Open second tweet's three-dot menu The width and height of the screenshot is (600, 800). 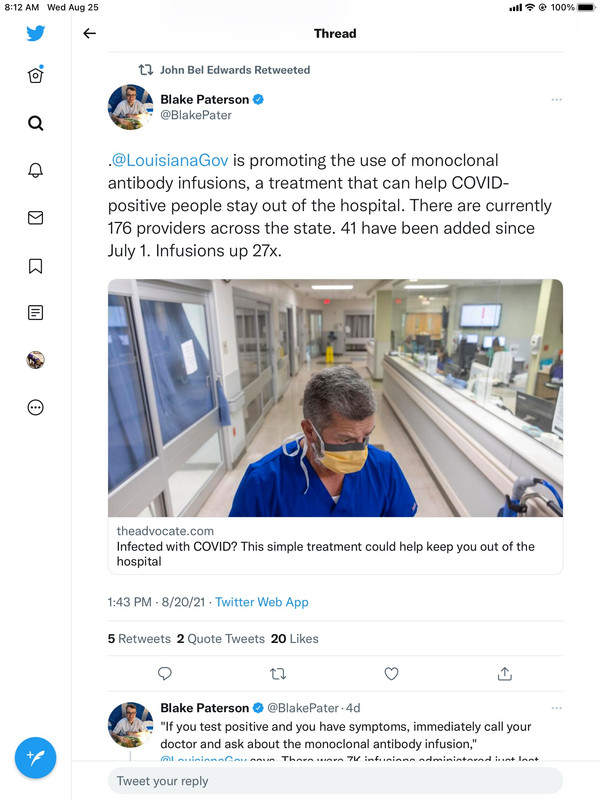(x=557, y=708)
